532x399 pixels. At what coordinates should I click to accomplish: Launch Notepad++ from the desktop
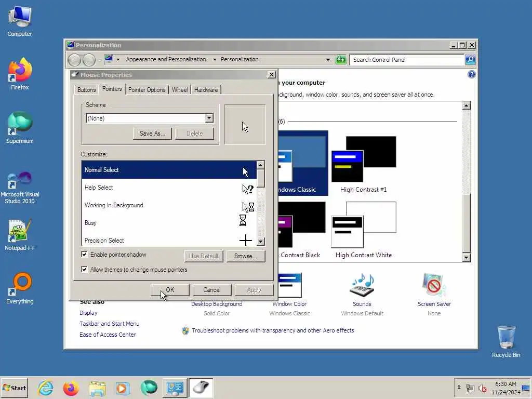tap(20, 235)
